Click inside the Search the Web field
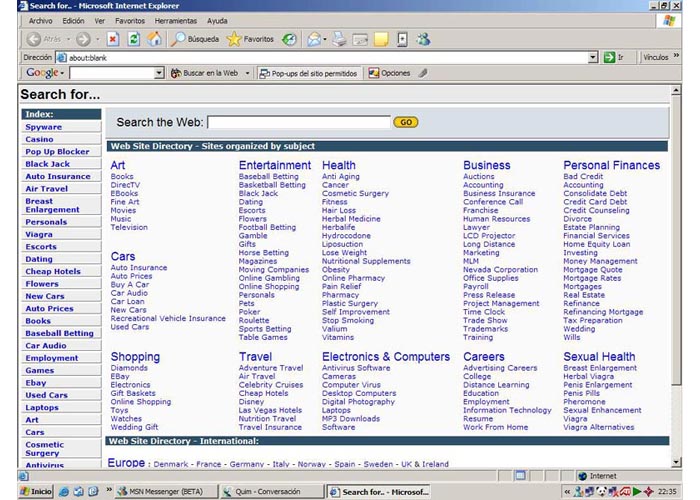This screenshot has width=700, height=500. pos(299,122)
